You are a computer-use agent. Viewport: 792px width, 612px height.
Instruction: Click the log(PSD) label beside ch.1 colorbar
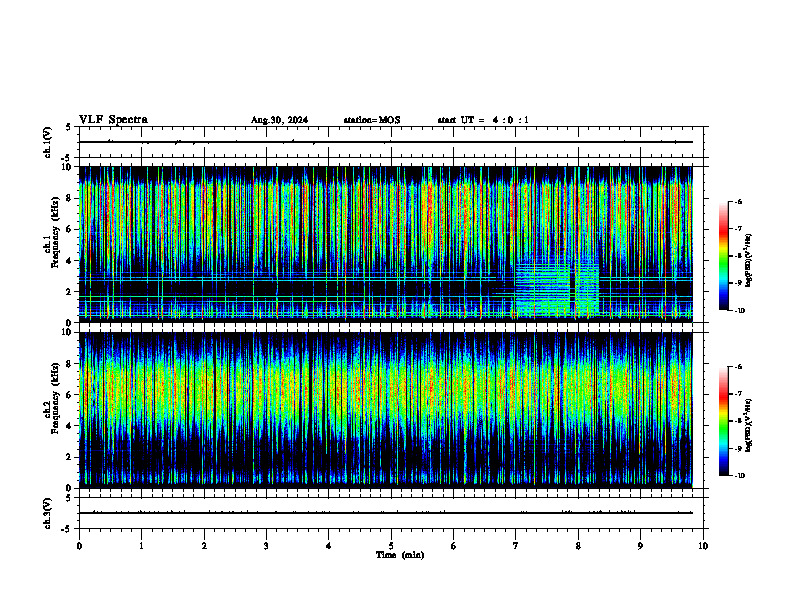pos(748,261)
